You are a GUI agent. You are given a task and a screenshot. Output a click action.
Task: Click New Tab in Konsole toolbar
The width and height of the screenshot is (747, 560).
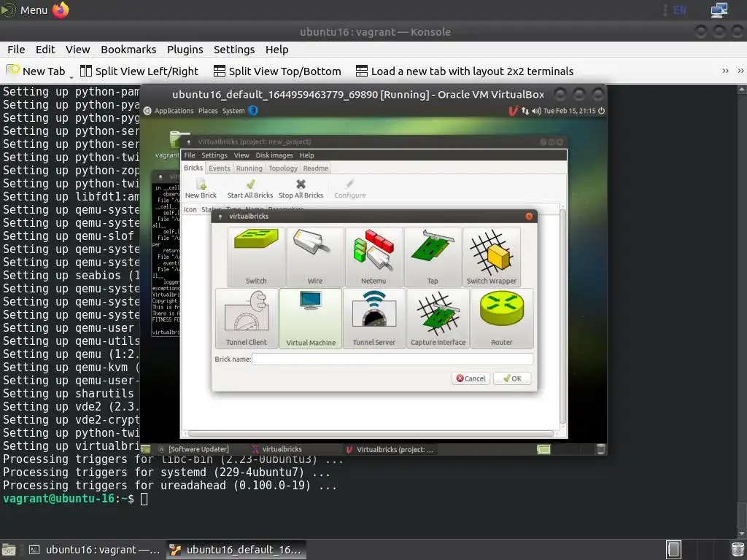[36, 71]
